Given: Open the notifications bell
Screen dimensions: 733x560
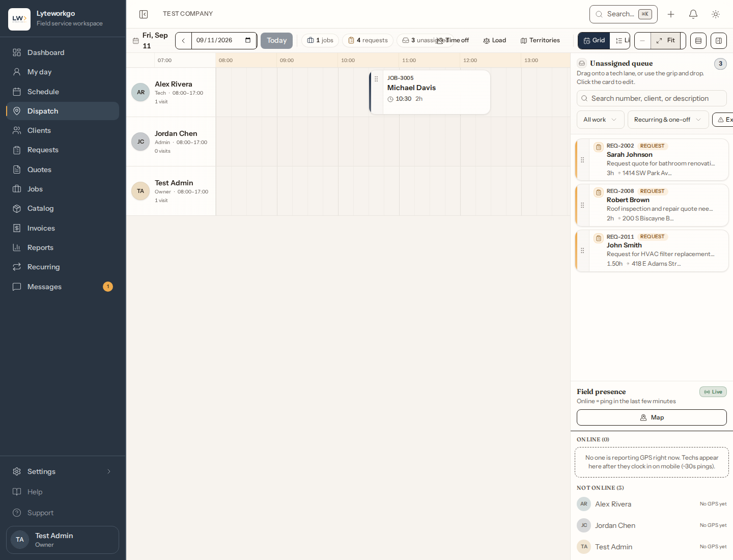Looking at the screenshot, I should point(693,14).
